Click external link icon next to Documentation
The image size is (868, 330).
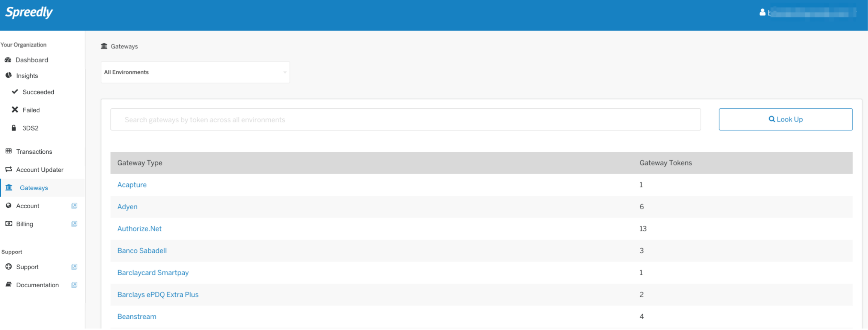click(74, 285)
